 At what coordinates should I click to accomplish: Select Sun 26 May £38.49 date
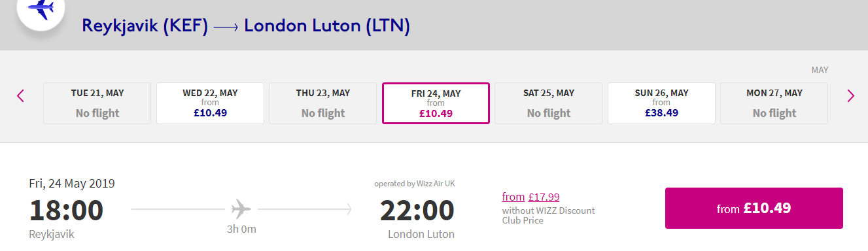(x=661, y=103)
